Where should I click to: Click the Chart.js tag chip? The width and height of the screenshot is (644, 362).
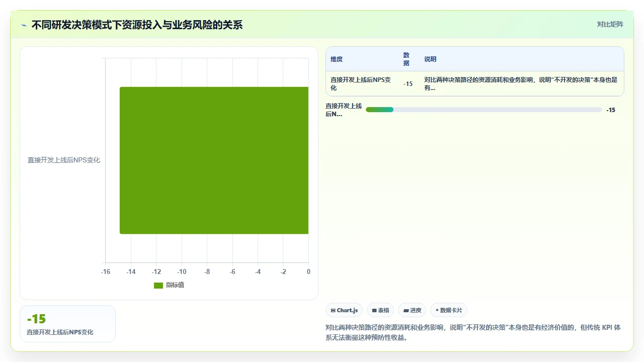pos(344,310)
